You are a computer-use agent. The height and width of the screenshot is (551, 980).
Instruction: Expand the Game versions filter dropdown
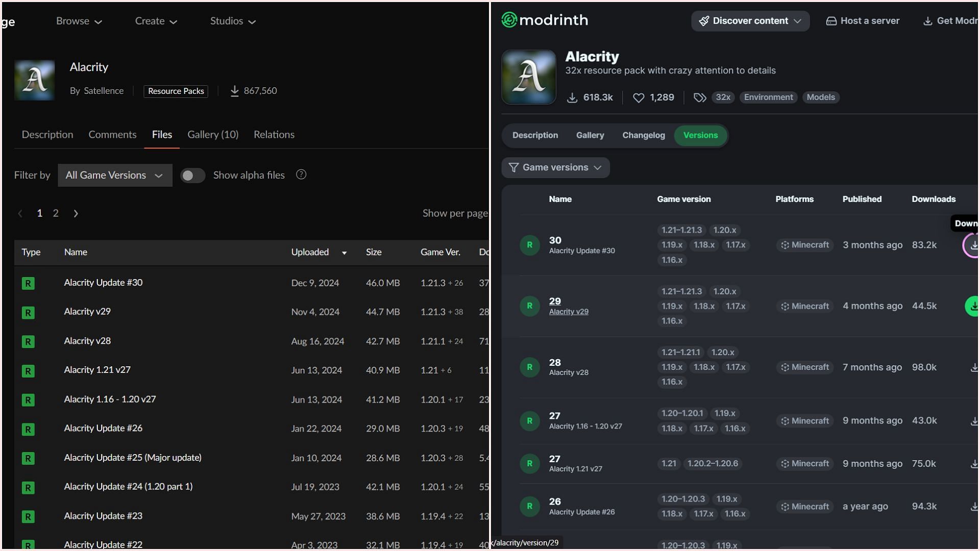tap(555, 167)
